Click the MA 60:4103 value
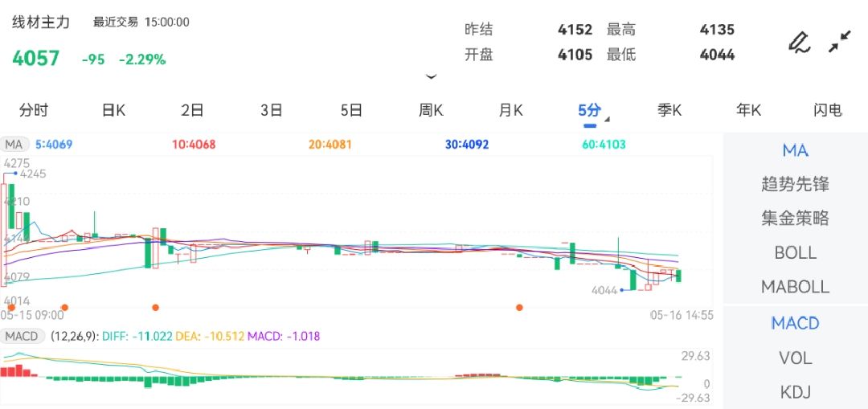The height and width of the screenshot is (409, 868). click(604, 145)
